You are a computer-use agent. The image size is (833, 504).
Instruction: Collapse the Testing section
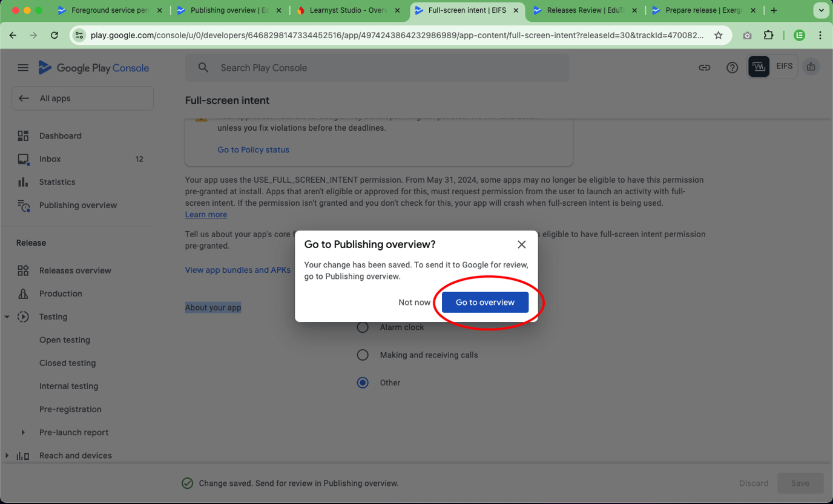coord(7,317)
